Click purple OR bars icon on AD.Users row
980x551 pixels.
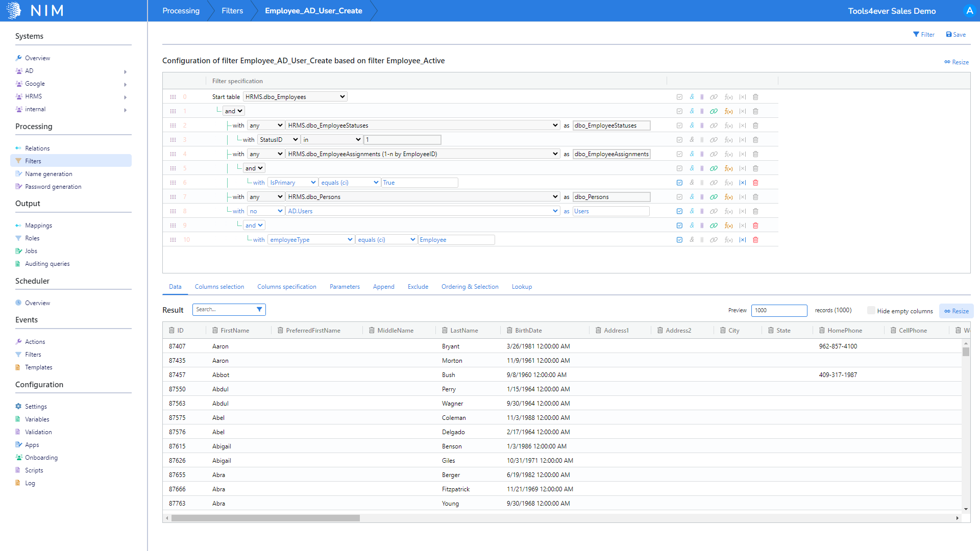point(702,211)
